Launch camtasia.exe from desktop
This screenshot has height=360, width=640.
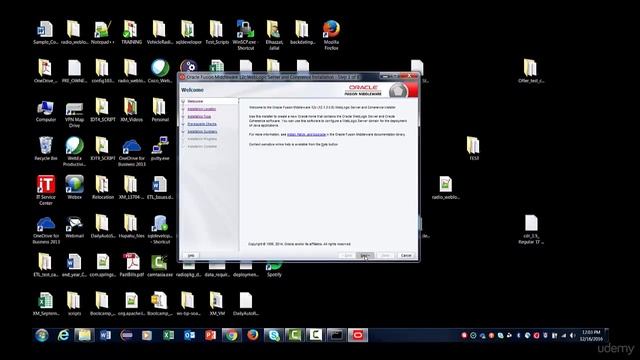click(160, 265)
